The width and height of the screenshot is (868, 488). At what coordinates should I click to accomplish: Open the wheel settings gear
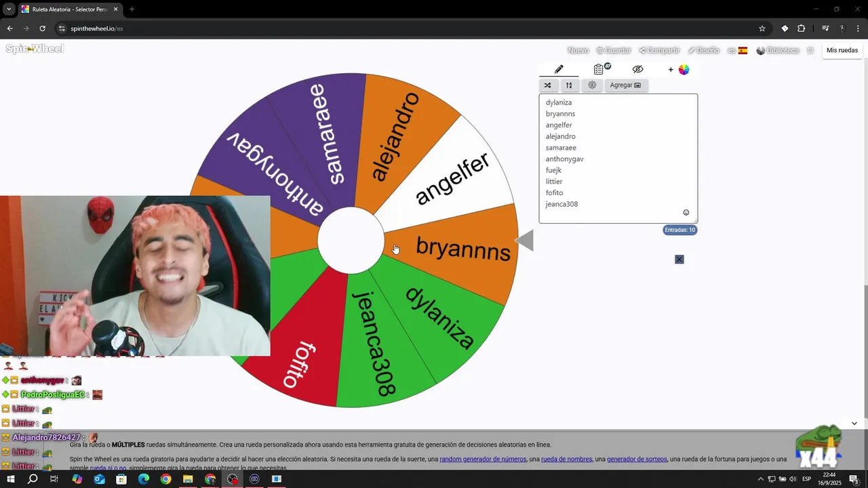[592, 85]
